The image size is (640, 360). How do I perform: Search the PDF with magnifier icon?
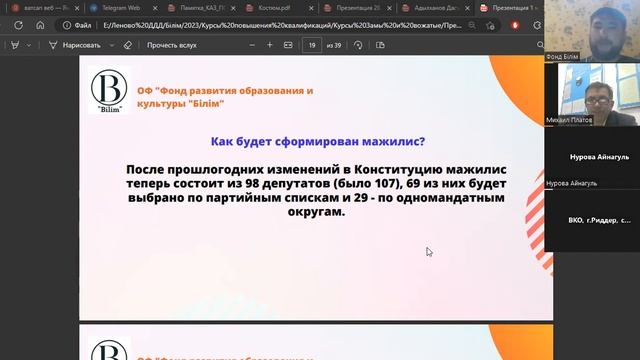pyautogui.click(x=540, y=45)
